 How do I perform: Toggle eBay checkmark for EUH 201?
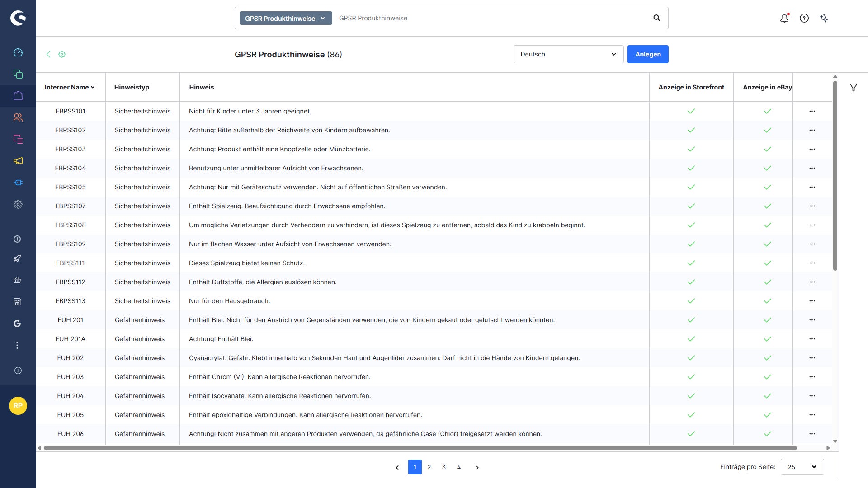point(768,320)
